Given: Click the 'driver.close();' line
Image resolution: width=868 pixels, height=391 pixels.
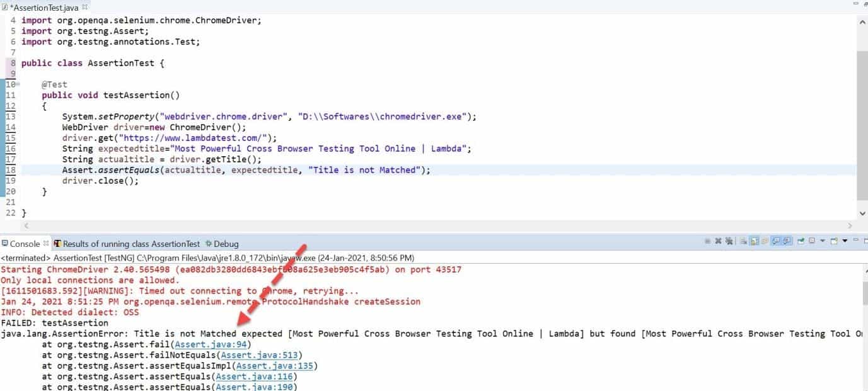Looking at the screenshot, I should 100,181.
